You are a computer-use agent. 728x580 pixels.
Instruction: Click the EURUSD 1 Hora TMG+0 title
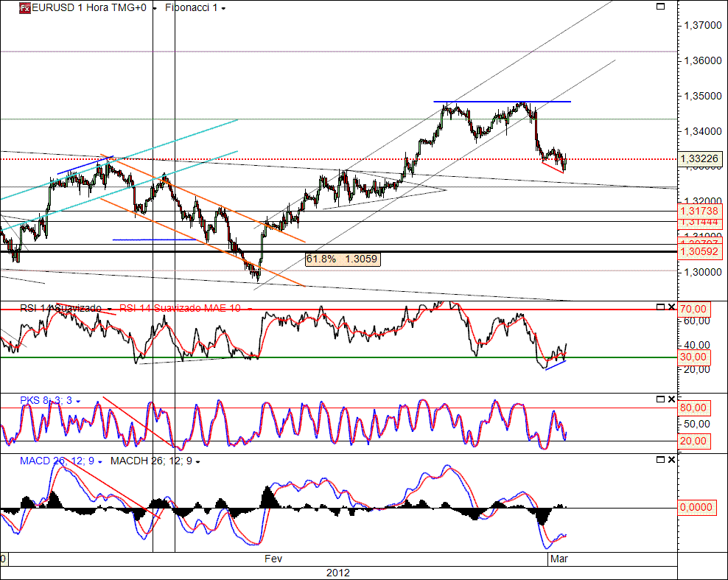point(90,8)
